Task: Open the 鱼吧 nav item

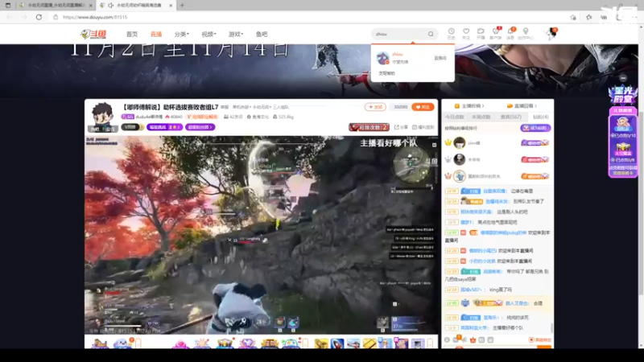Action: 261,34
